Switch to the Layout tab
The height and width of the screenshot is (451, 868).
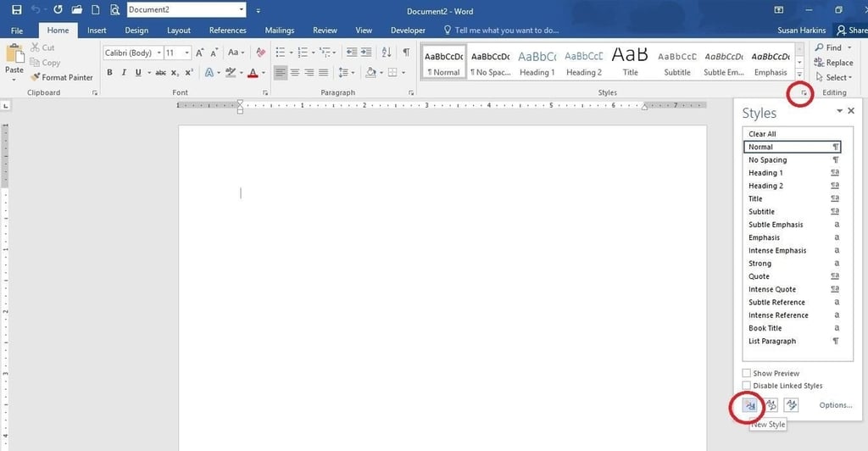pyautogui.click(x=179, y=31)
